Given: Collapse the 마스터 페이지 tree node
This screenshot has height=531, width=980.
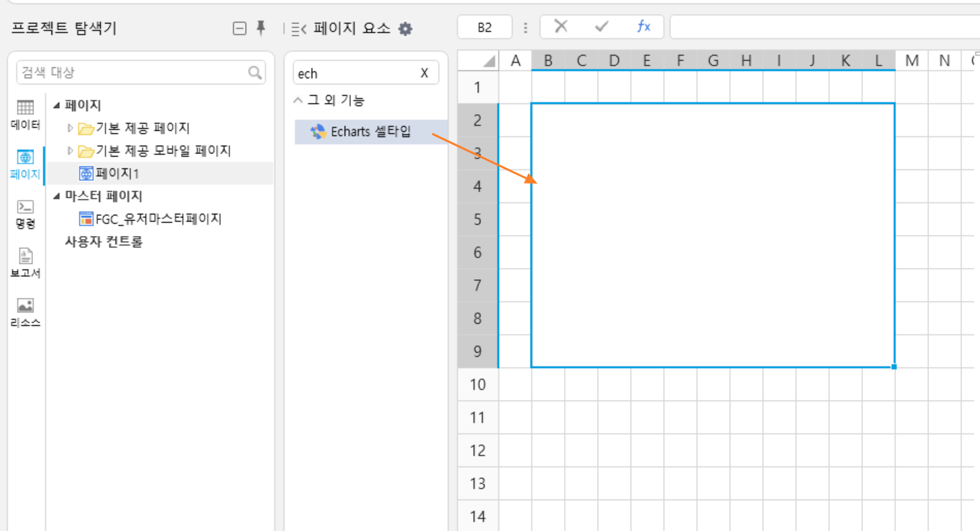Looking at the screenshot, I should point(56,197).
